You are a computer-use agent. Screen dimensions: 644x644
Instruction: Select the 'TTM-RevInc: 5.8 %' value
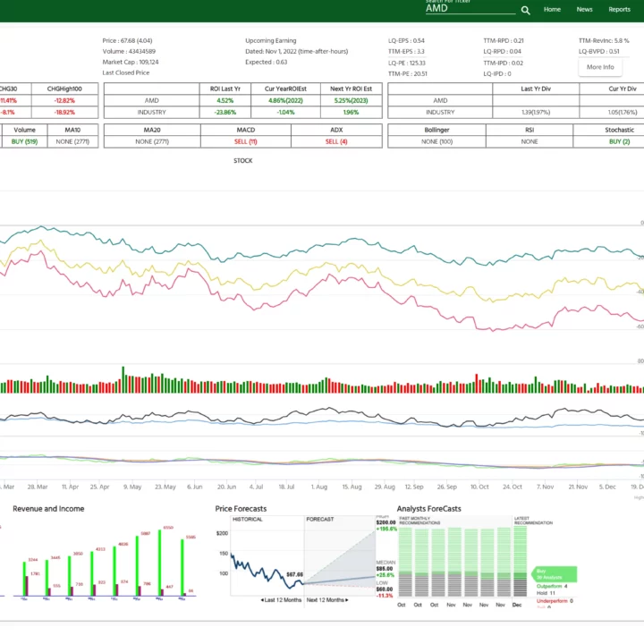pyautogui.click(x=604, y=40)
